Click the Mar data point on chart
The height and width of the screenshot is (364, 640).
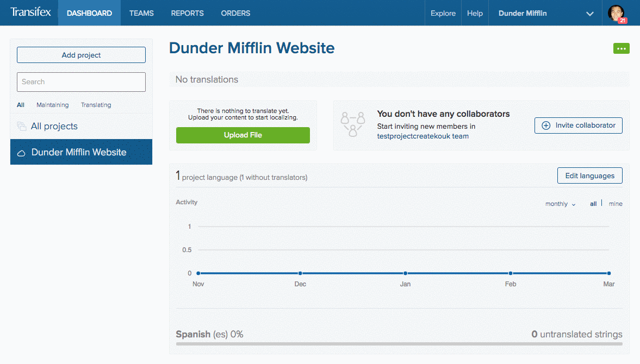click(609, 273)
